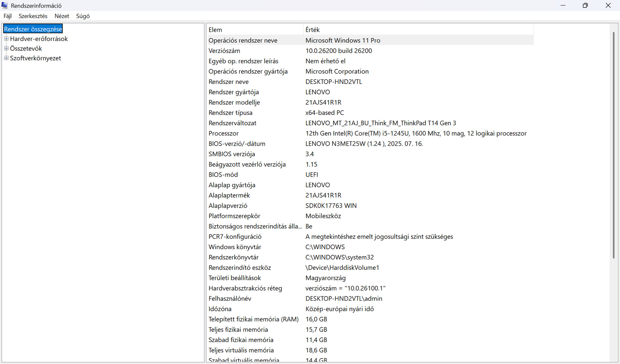Screen dimensions: 620x364
Task: Select the 'Rendszer neve' row label
Action: point(228,82)
